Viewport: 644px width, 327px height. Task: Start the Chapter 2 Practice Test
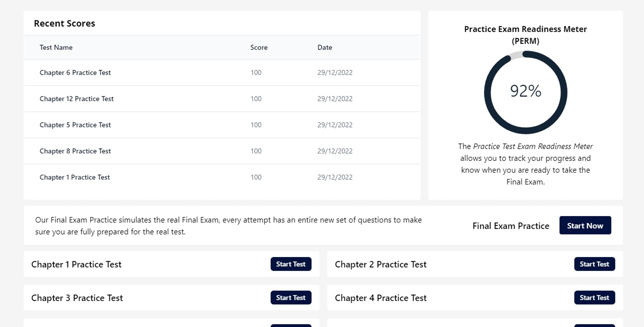tap(594, 264)
